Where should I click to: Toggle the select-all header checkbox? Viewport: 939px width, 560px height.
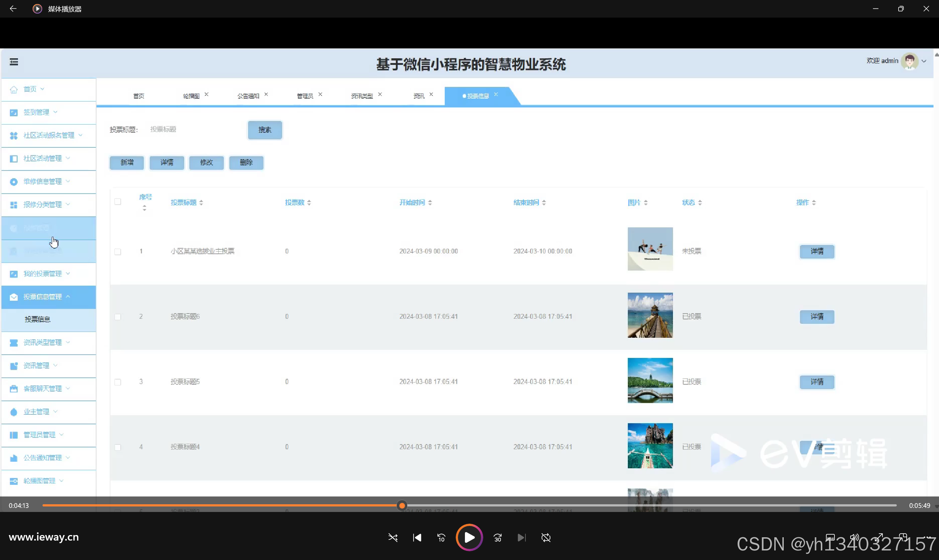(118, 201)
